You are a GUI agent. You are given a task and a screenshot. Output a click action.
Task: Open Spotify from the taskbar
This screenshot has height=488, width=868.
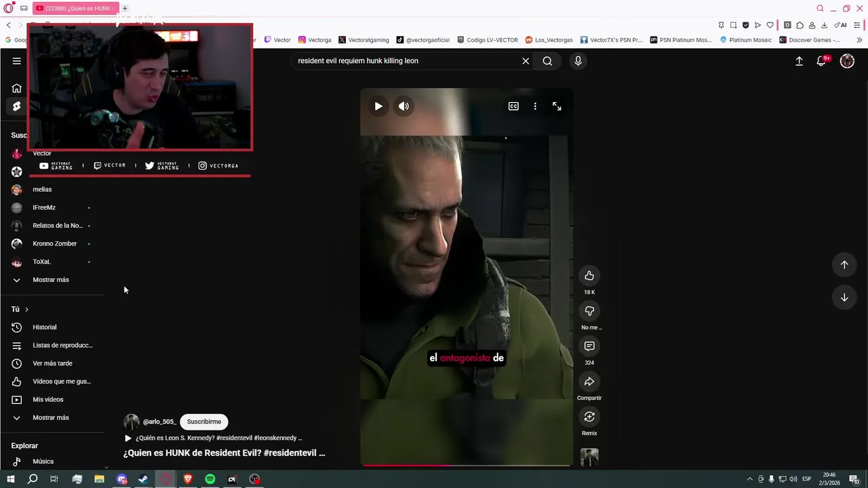(x=210, y=479)
